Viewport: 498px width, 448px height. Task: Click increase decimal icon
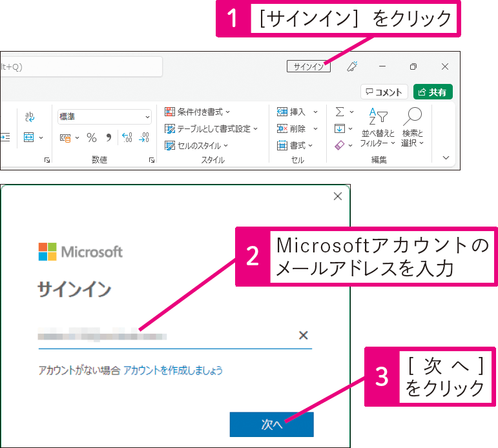pyautogui.click(x=127, y=137)
